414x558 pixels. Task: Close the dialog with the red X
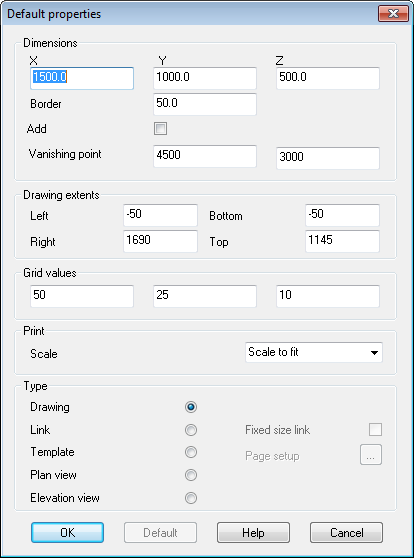tap(393, 14)
